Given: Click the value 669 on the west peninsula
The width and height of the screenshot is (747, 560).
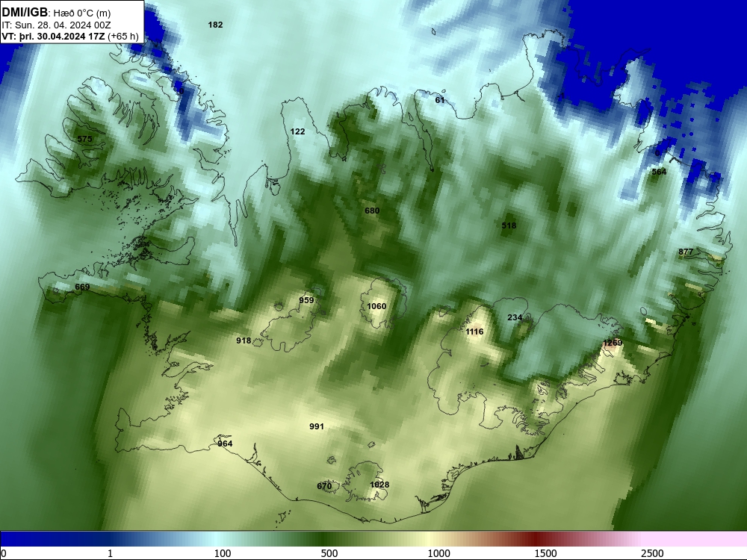Looking at the screenshot, I should [82, 287].
